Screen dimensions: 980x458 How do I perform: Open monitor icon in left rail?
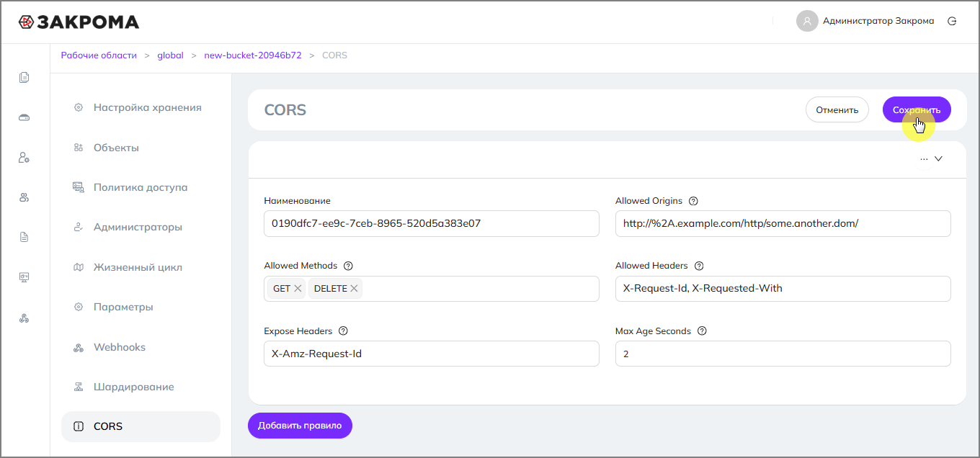click(x=24, y=277)
